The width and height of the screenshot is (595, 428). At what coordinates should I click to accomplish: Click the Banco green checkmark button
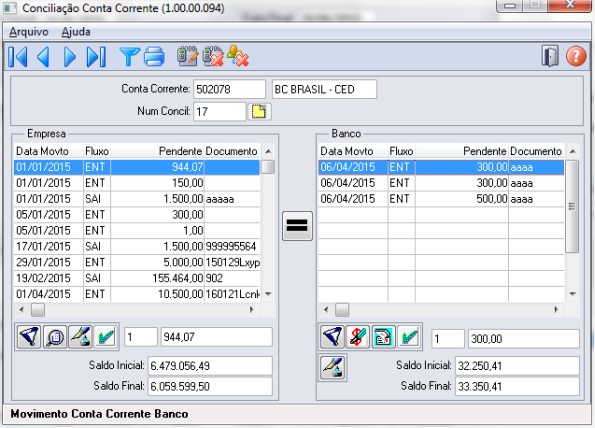coord(409,337)
